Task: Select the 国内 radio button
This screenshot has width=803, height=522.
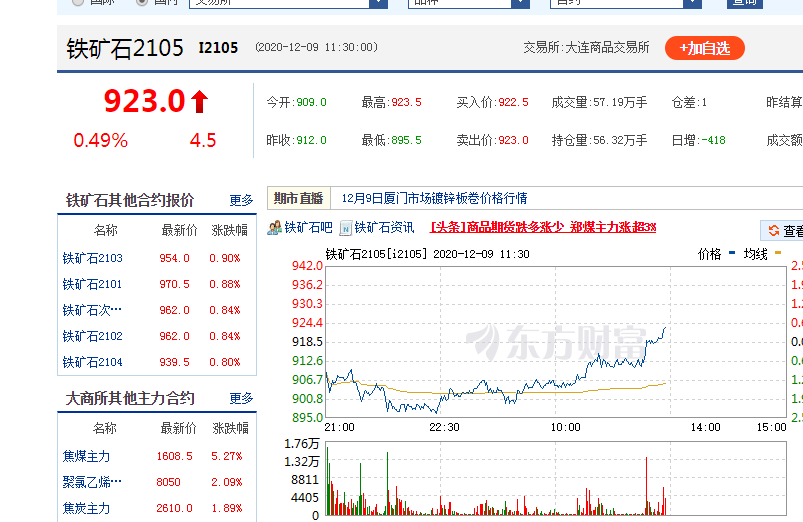Action: click(x=142, y=2)
